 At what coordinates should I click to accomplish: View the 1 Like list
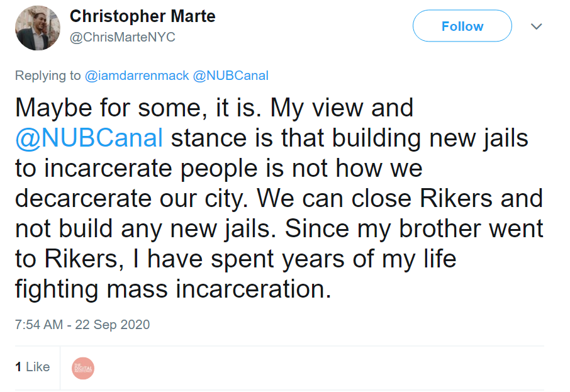33,367
